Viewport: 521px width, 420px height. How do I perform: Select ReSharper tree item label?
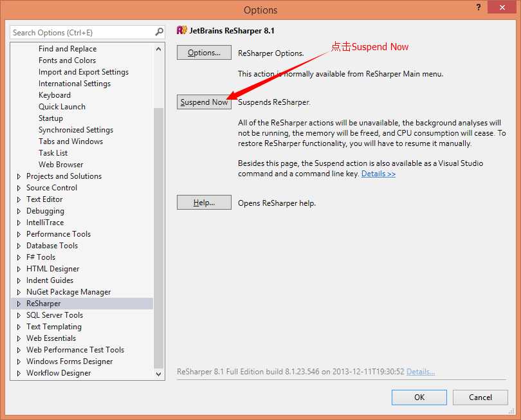point(44,304)
